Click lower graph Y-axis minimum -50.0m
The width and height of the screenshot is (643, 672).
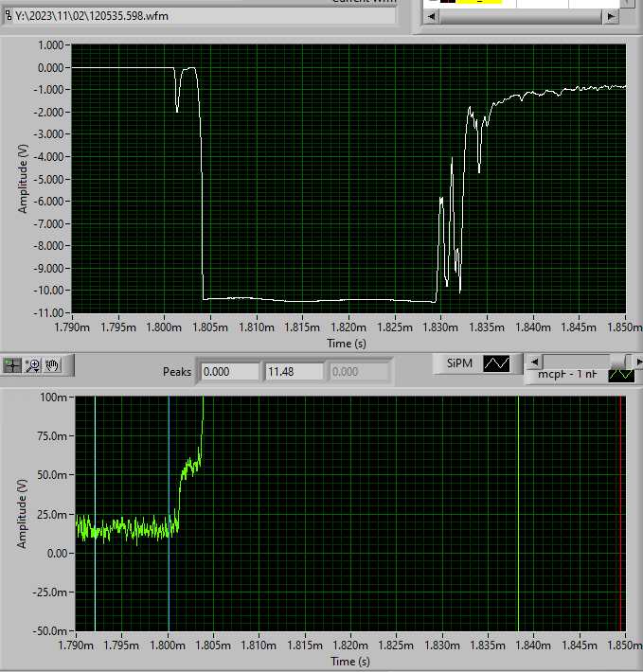point(50,631)
